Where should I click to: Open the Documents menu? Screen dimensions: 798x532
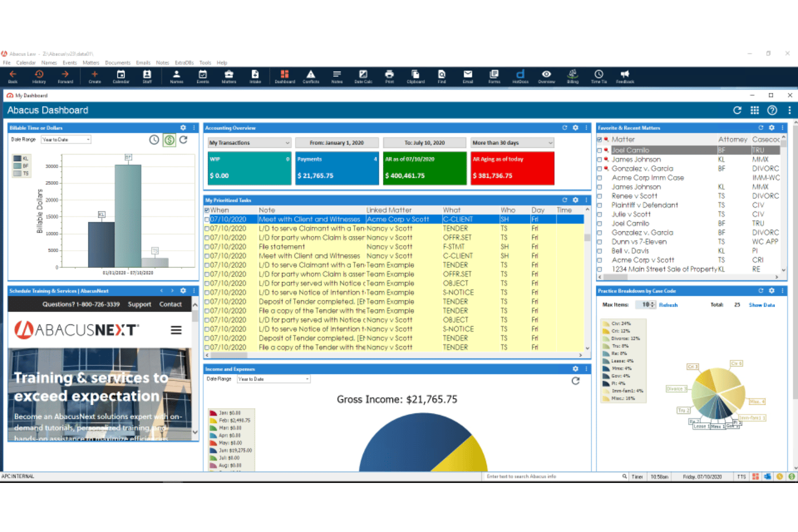click(x=118, y=63)
